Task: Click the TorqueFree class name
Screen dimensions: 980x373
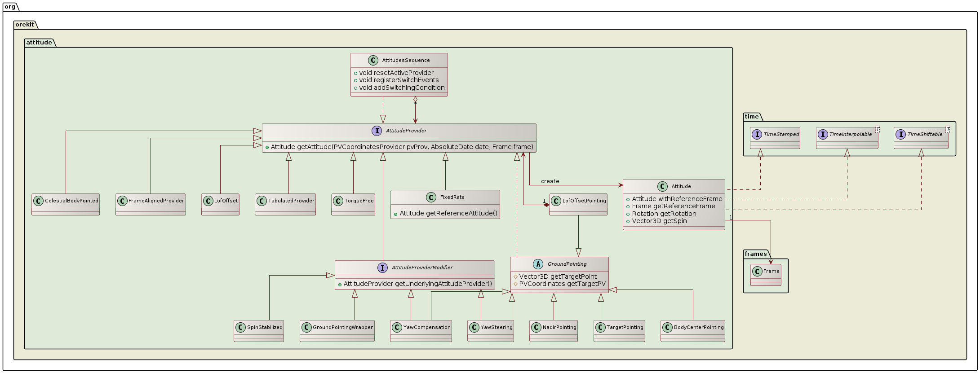Action: [359, 201]
